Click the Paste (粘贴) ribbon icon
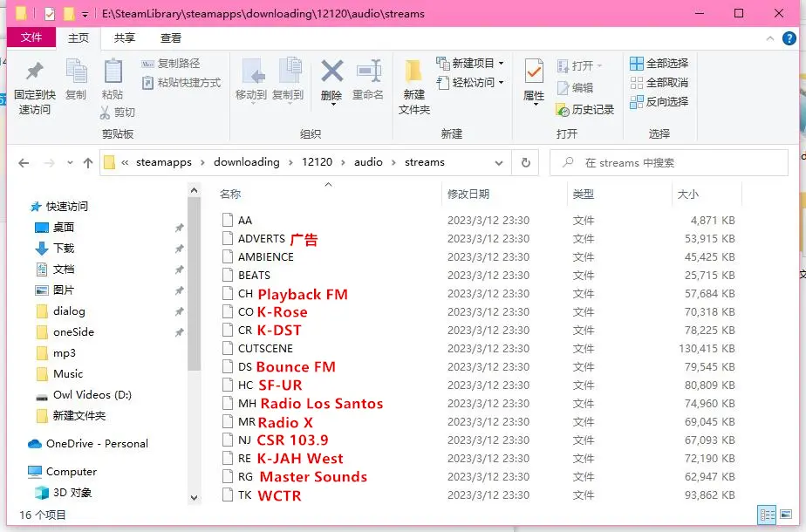 pyautogui.click(x=113, y=78)
